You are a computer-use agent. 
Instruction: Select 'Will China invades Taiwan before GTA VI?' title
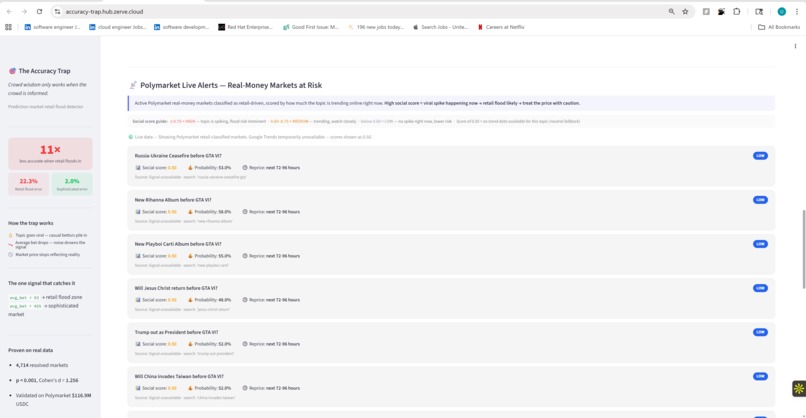(x=179, y=377)
